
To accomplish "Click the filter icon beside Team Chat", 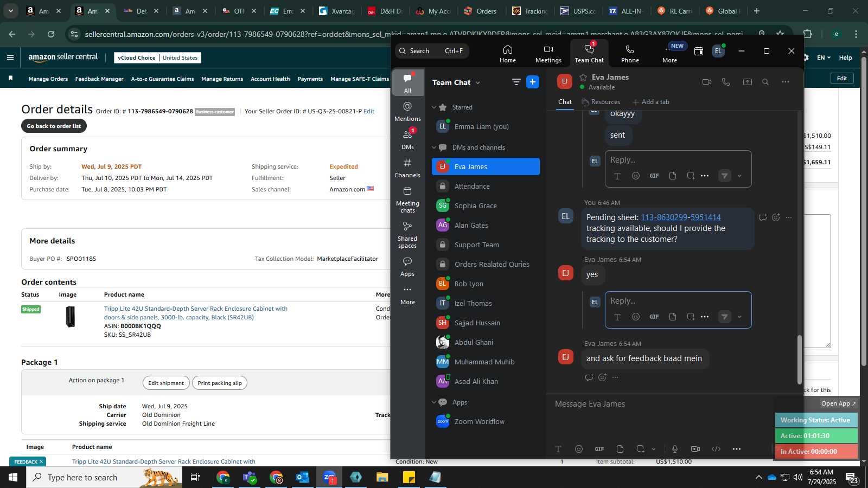I will click(x=516, y=82).
